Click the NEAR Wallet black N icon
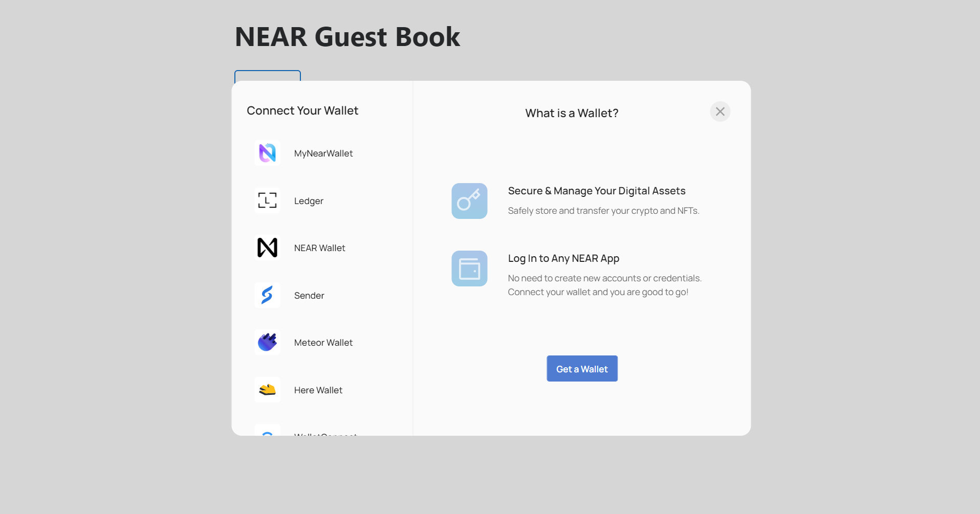 267,248
